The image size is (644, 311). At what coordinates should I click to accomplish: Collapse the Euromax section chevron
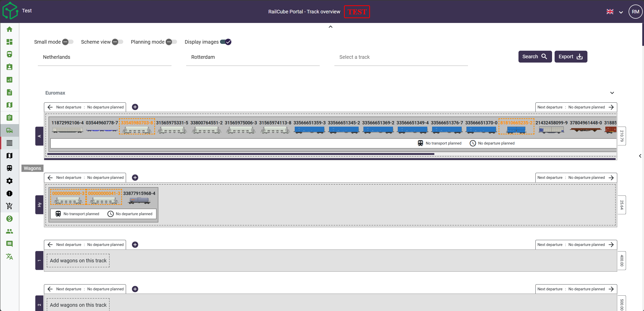pyautogui.click(x=612, y=93)
